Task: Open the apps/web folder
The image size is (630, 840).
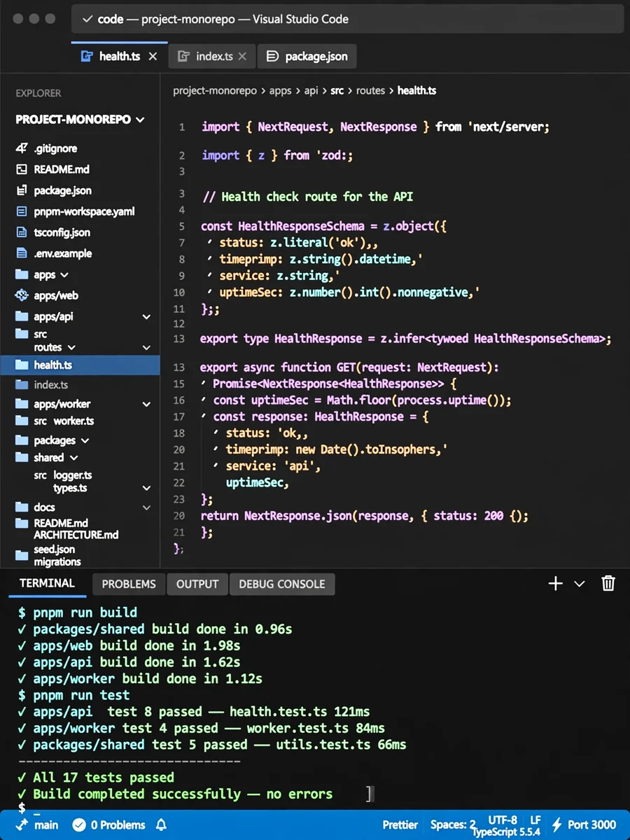Action: click(x=56, y=295)
